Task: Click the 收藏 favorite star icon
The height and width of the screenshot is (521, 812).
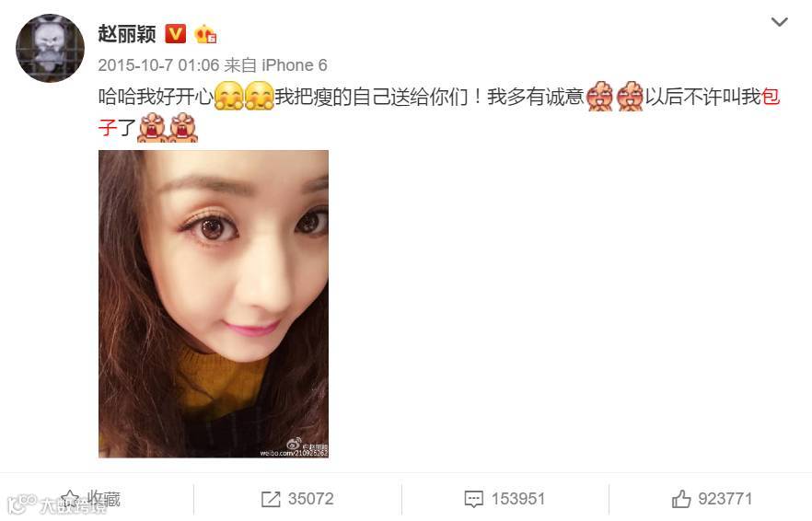Action: click(71, 500)
